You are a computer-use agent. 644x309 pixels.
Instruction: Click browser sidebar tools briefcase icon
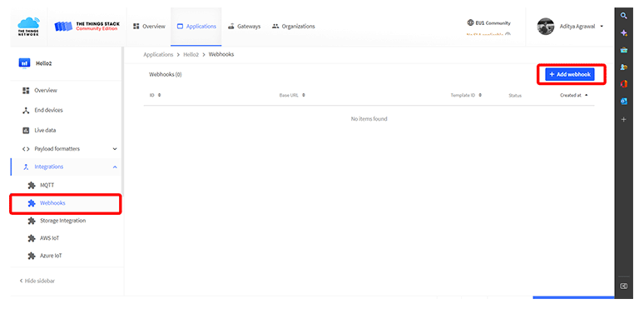pyautogui.click(x=623, y=50)
